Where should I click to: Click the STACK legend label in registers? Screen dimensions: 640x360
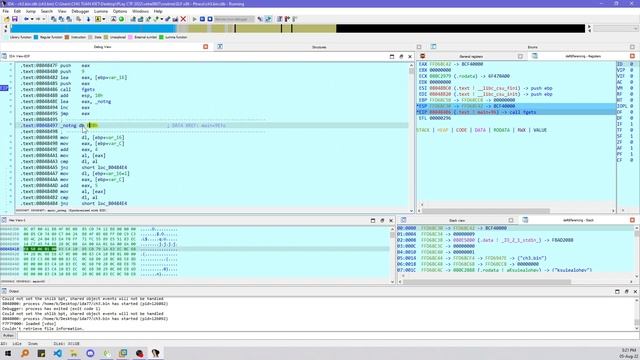[x=423, y=130]
